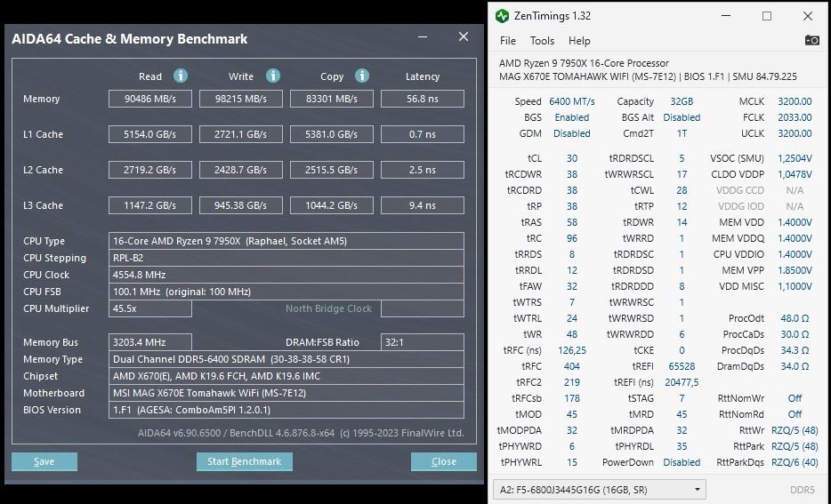Click the tRFC value 404
The height and width of the screenshot is (504, 831).
tap(572, 366)
